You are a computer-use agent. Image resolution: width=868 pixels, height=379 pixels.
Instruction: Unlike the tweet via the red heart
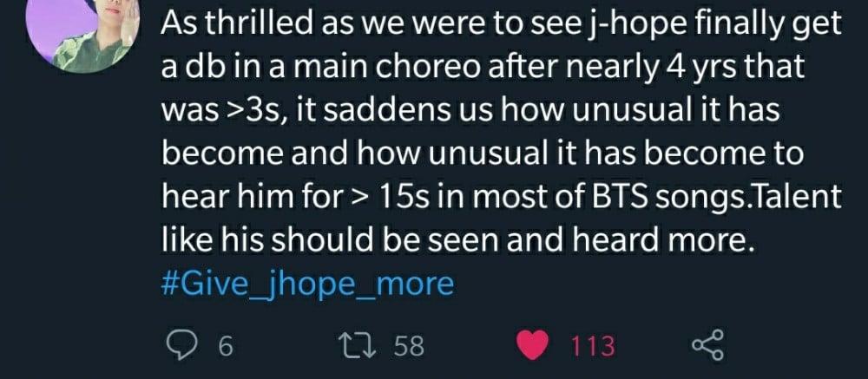click(532, 346)
